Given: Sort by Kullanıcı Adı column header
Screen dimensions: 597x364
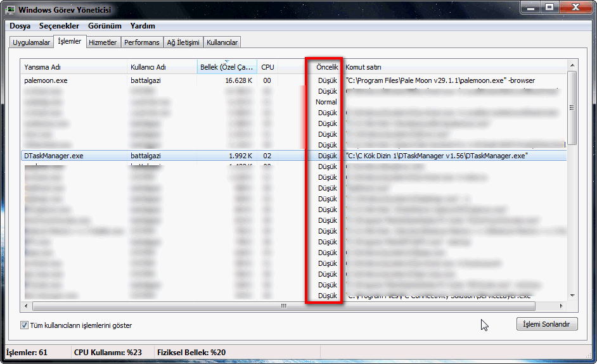Looking at the screenshot, I should click(162, 67).
